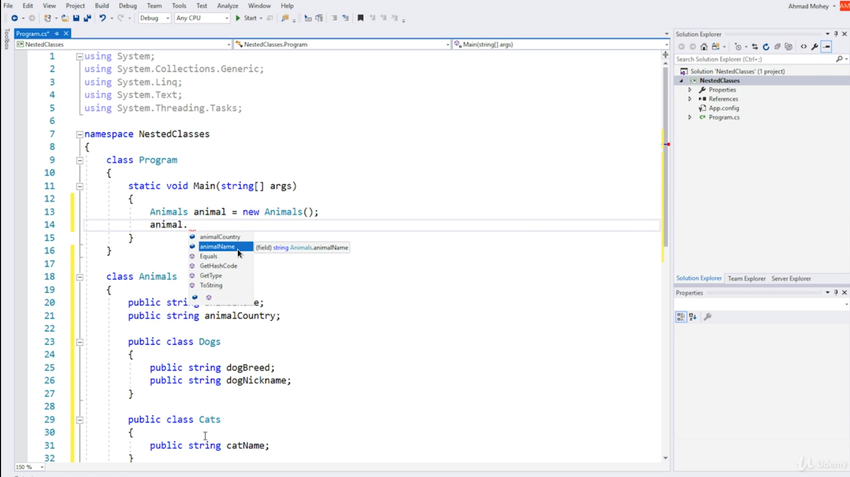Image resolution: width=850 pixels, height=477 pixels.
Task: Save the current file with the Save icon
Action: pos(76,18)
